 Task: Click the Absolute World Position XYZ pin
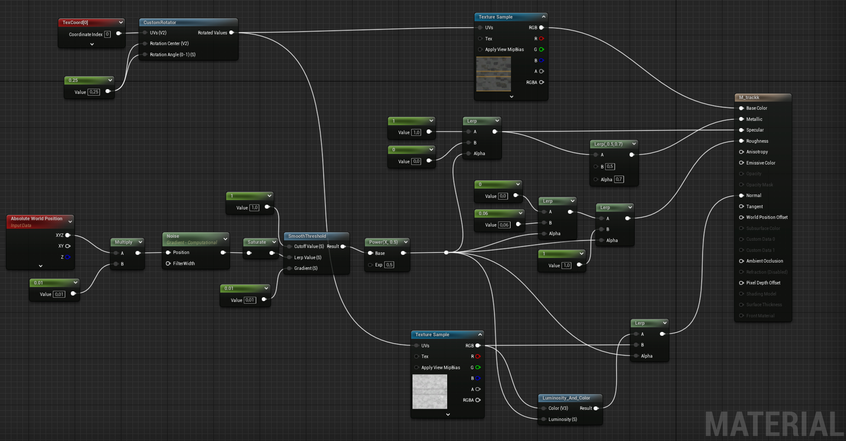point(69,236)
